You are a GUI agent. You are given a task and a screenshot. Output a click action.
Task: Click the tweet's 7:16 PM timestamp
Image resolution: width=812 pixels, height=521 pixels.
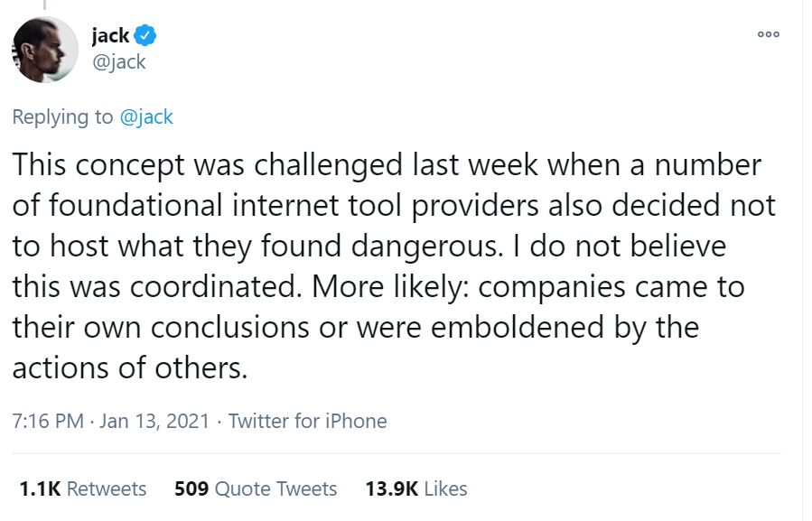coord(48,421)
